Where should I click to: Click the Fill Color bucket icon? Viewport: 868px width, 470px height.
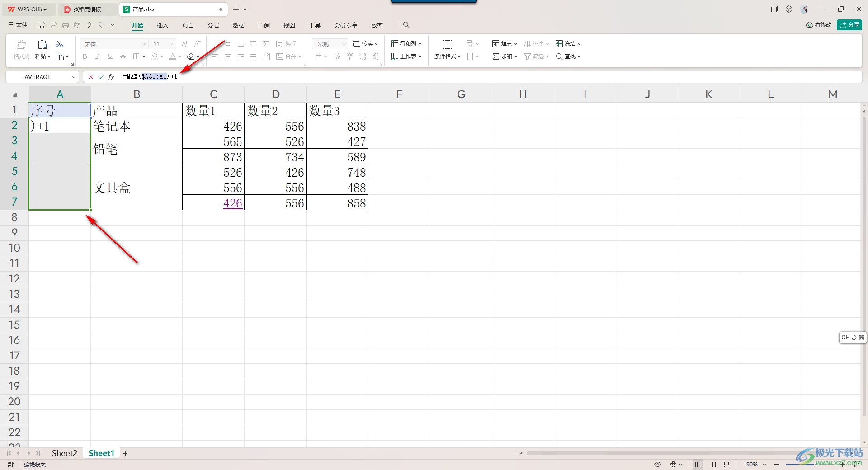pos(155,56)
